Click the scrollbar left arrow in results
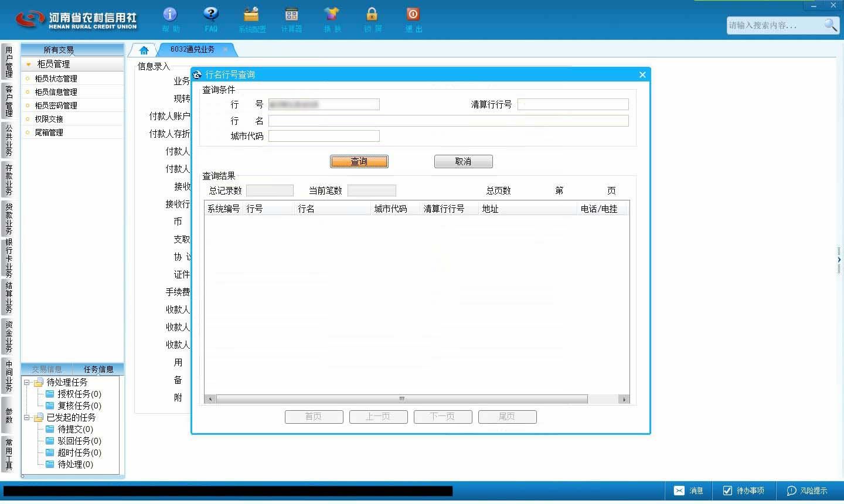Viewport: 844px width, 504px height. point(210,399)
